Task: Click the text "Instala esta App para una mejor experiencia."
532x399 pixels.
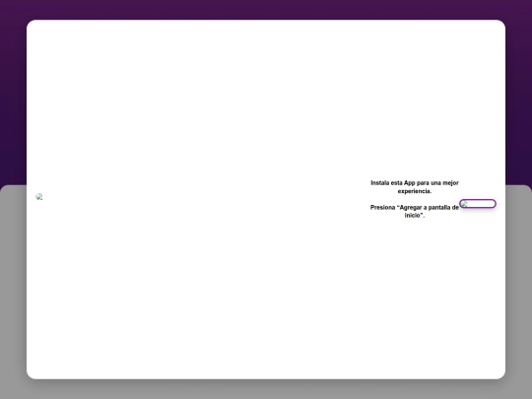Action: (415, 187)
